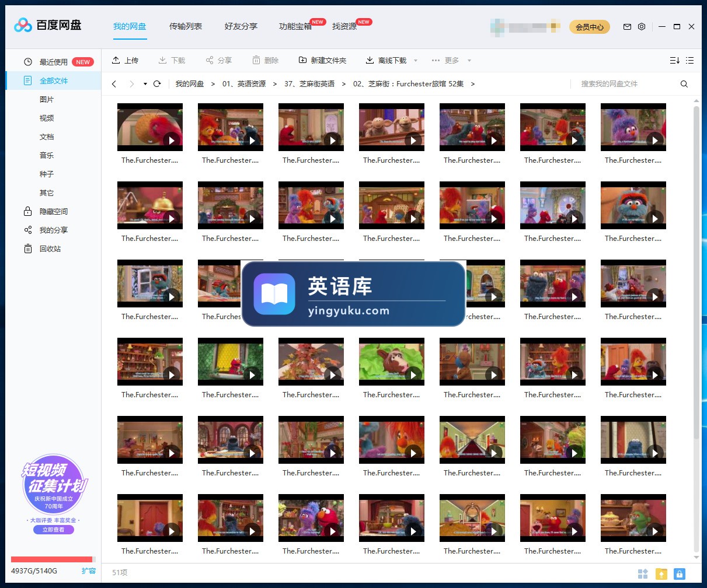Open the 更多 more menu
707x588 pixels.
445,60
